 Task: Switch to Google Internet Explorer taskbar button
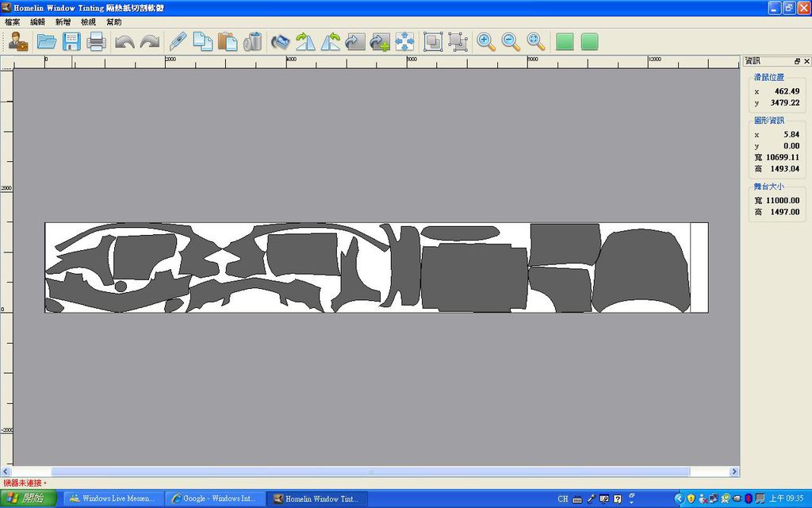215,498
